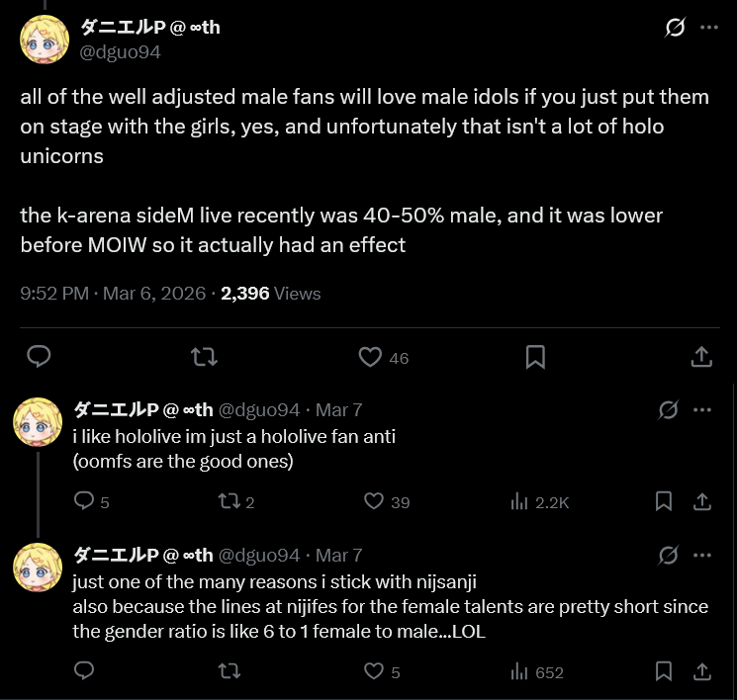Like the main tweet with 46 likes
This screenshot has width=737, height=700.
click(370, 357)
